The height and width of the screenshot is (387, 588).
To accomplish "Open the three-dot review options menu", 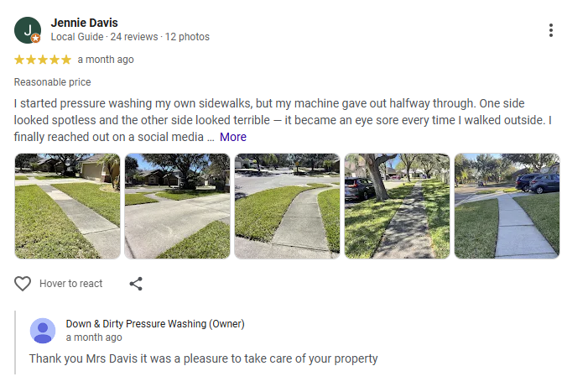I will (x=551, y=30).
